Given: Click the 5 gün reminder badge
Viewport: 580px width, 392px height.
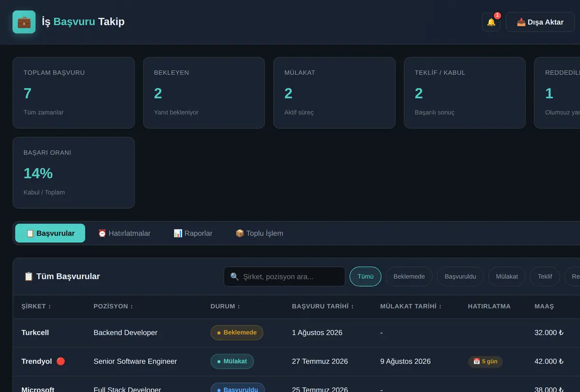Looking at the screenshot, I should pos(485,362).
